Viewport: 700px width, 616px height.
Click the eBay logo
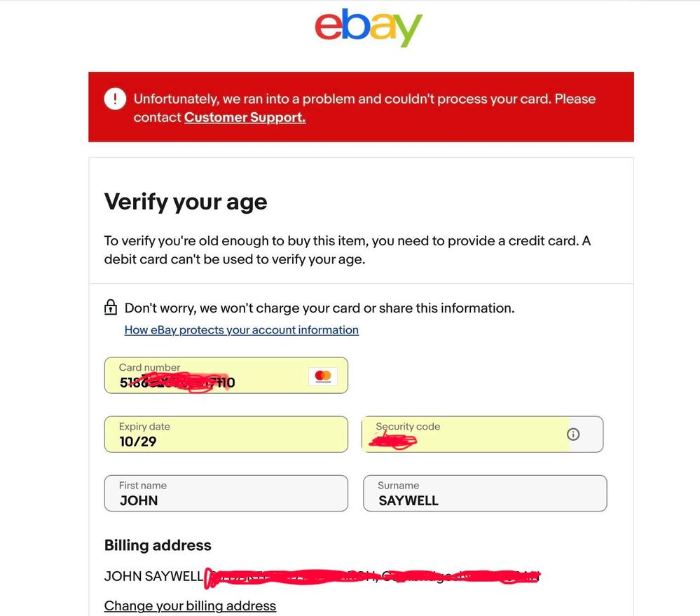[369, 28]
